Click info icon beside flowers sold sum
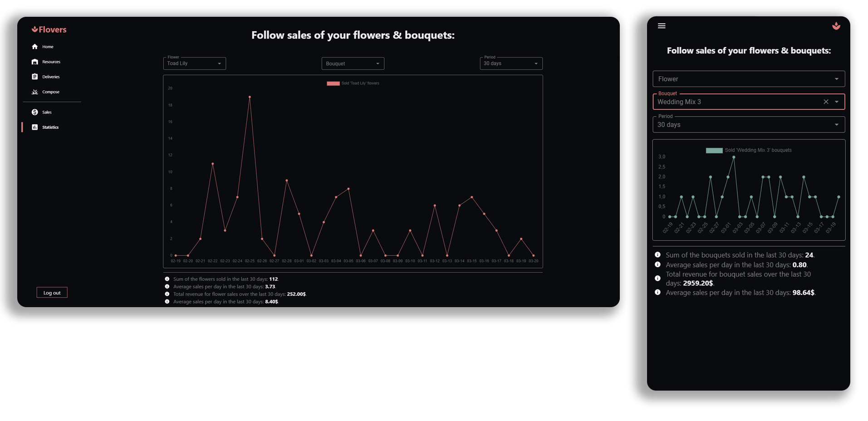Screen dimensions: 868x421 [x=167, y=279]
